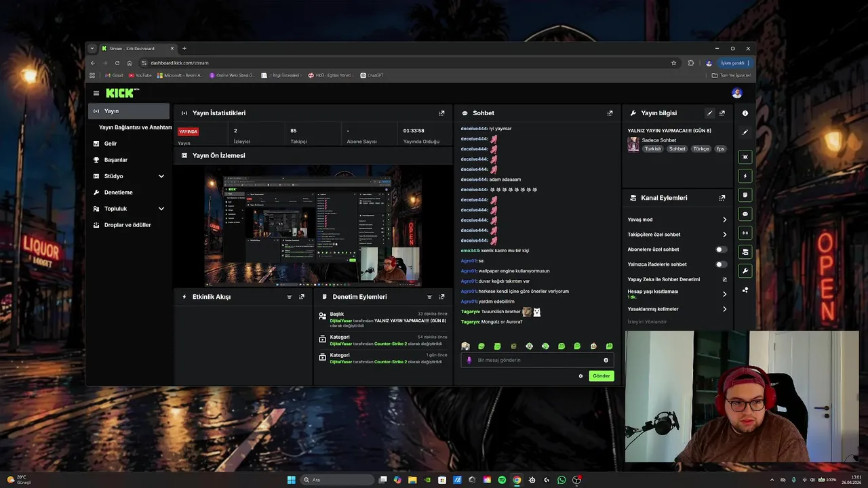The width and height of the screenshot is (868, 488).
Task: Pop out the Etkinlik Akışı panel
Action: pos(302,297)
